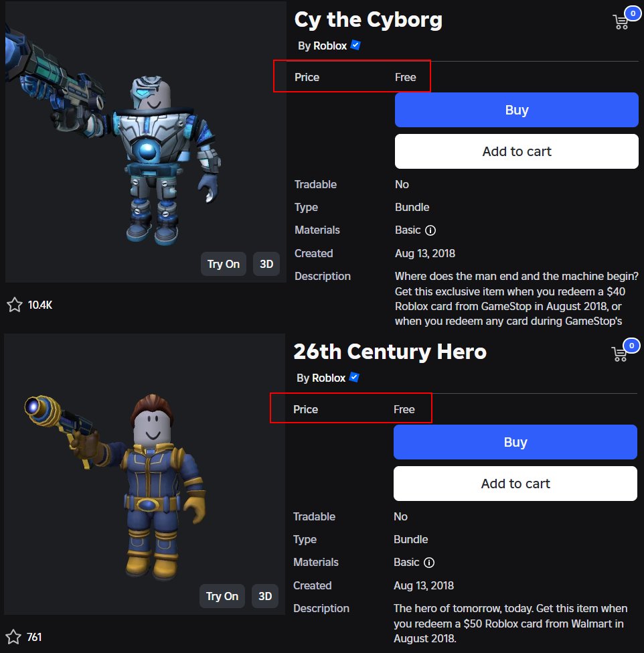Image resolution: width=644 pixels, height=653 pixels.
Task: Click the 26th Century Hero avatar preview image
Action: (145, 474)
